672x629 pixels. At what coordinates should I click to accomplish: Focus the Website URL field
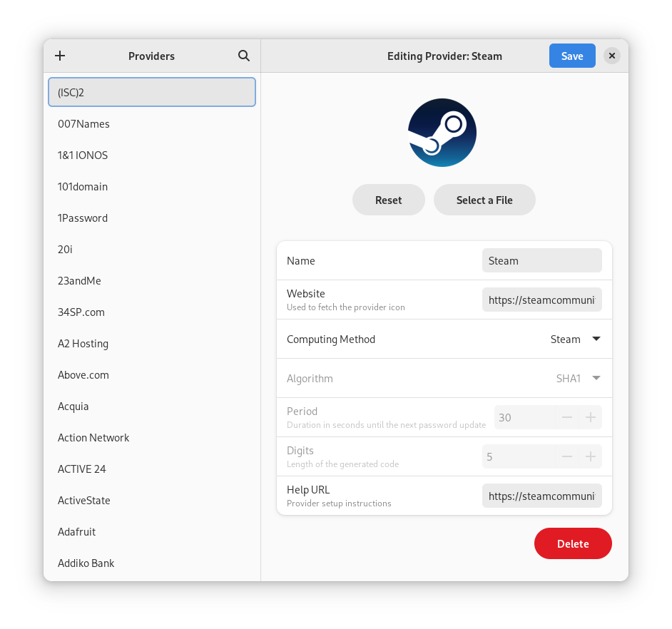pos(541,300)
